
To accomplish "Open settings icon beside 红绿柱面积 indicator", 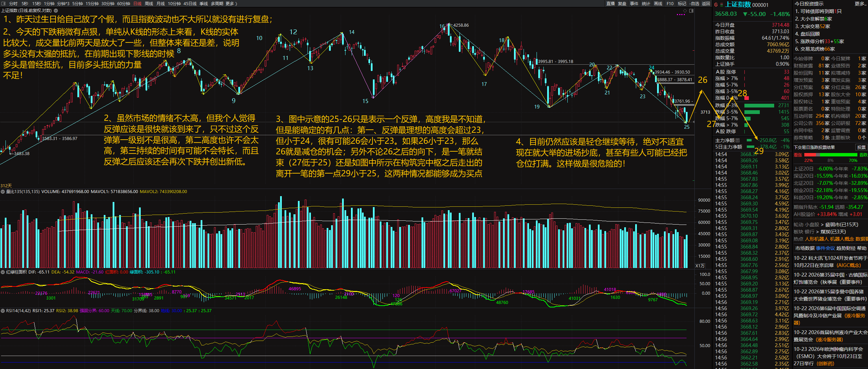I will (x=3, y=272).
